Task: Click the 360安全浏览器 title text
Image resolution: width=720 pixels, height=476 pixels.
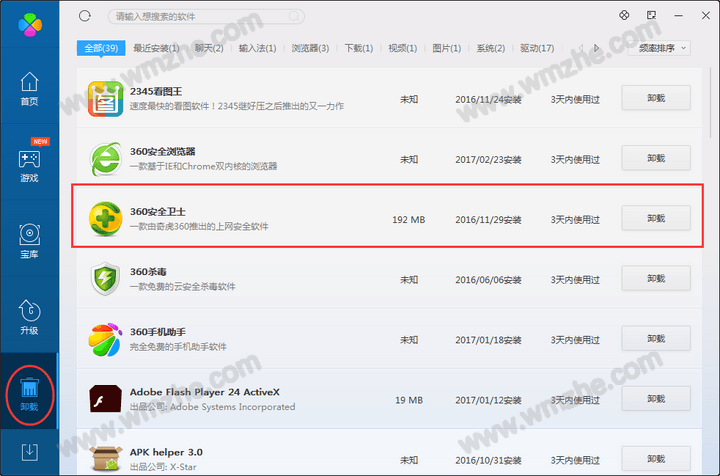Action: pyautogui.click(x=163, y=151)
